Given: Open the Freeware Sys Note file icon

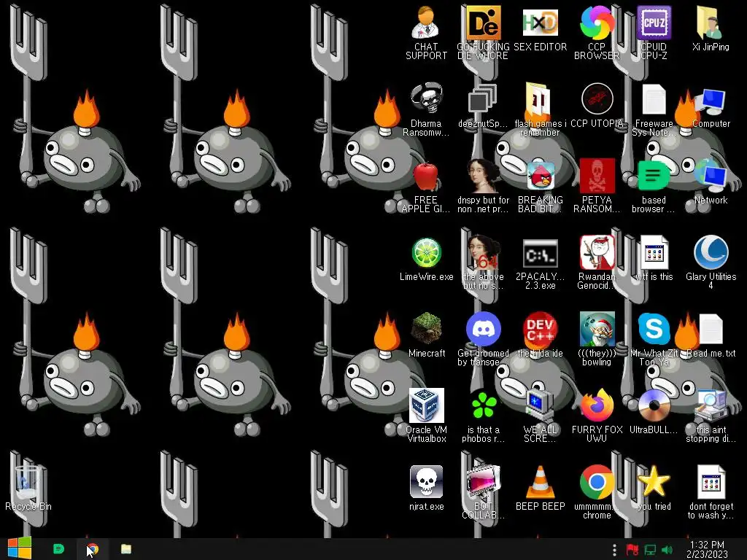Looking at the screenshot, I should tap(654, 99).
